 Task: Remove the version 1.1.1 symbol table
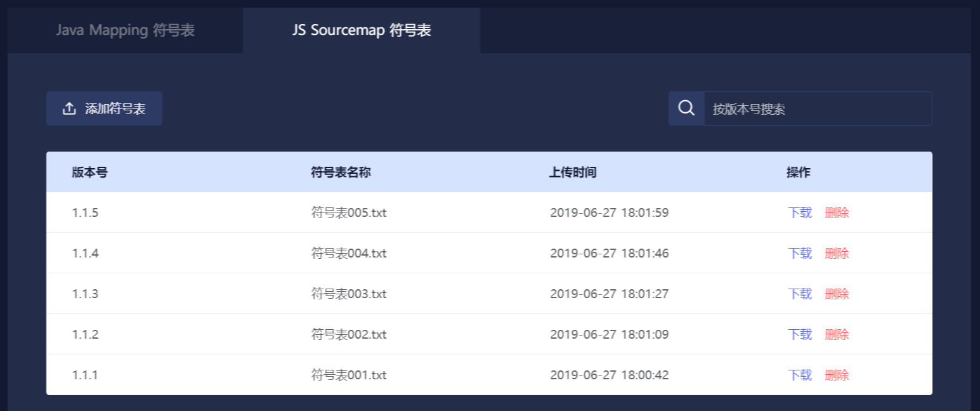(x=837, y=375)
